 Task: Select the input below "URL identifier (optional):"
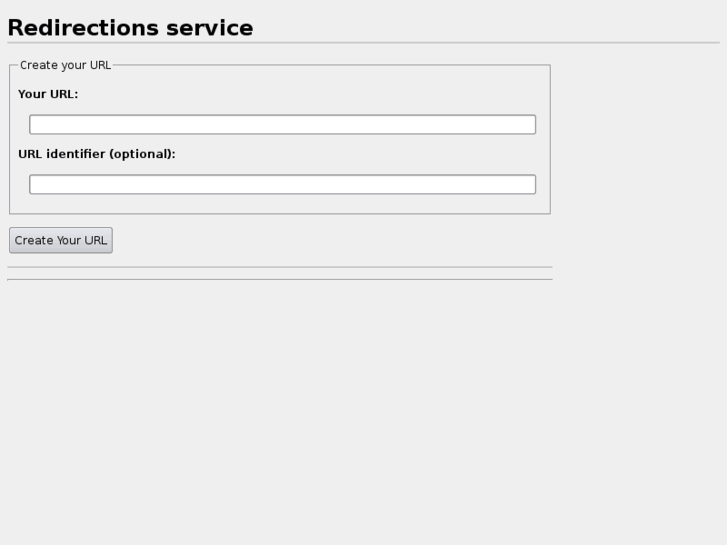click(282, 185)
